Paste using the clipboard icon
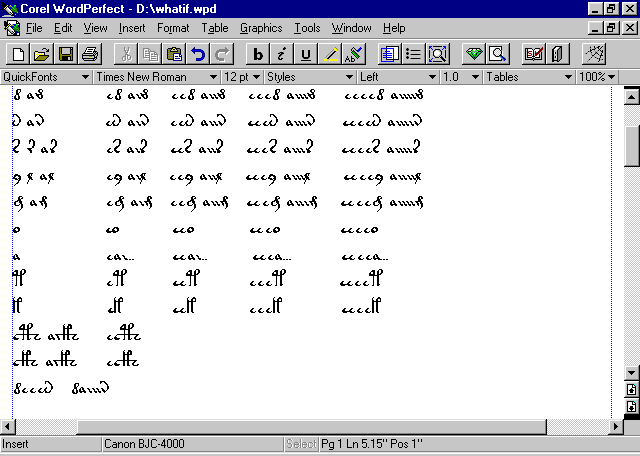 174,54
